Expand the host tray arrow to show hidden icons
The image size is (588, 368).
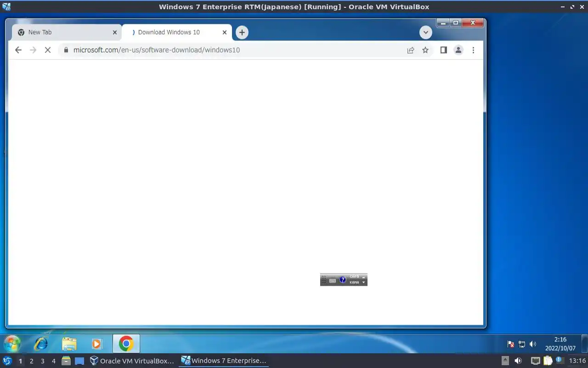(505, 361)
